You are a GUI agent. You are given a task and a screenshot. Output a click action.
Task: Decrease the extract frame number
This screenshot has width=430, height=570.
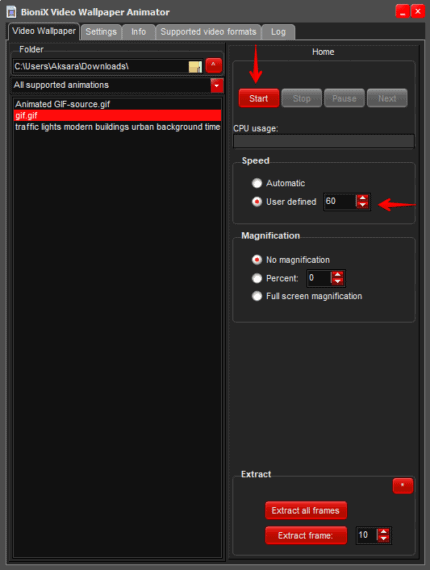coord(383,538)
